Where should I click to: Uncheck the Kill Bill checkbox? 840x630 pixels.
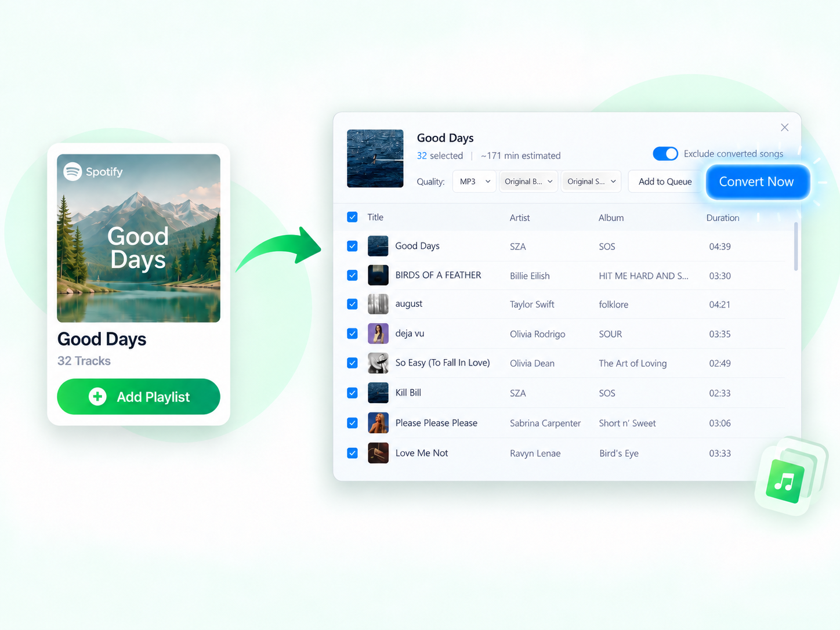(352, 393)
